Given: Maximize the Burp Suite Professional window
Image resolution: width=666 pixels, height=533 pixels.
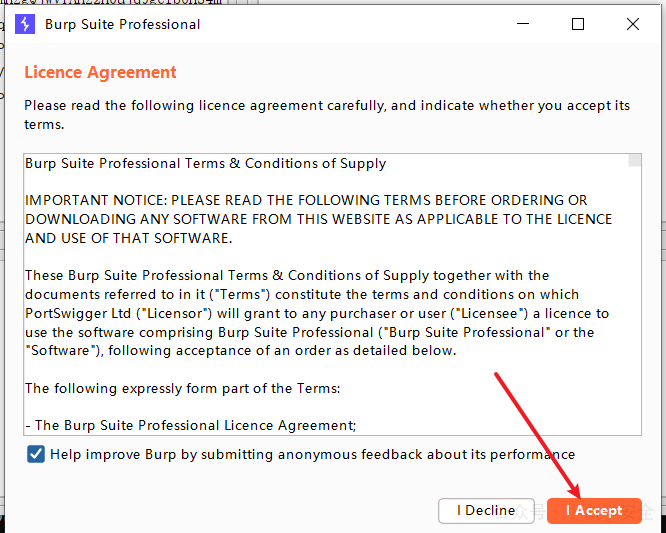Looking at the screenshot, I should coord(578,24).
